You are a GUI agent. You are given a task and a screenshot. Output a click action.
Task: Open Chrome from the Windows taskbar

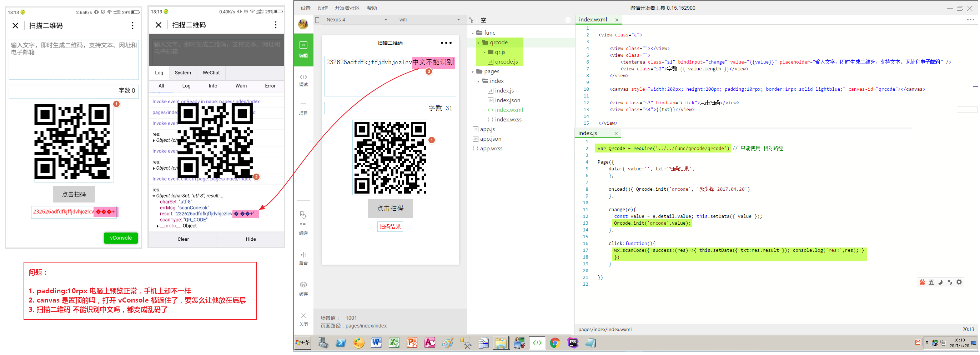click(x=555, y=343)
